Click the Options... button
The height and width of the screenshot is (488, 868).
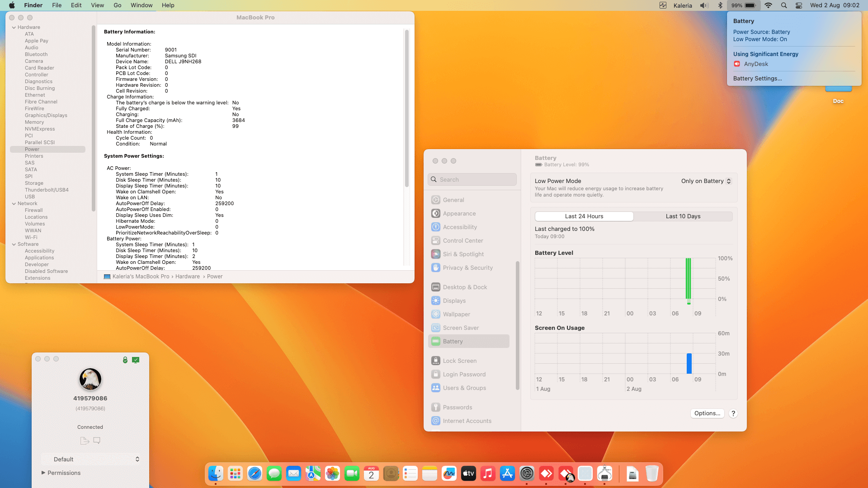707,413
